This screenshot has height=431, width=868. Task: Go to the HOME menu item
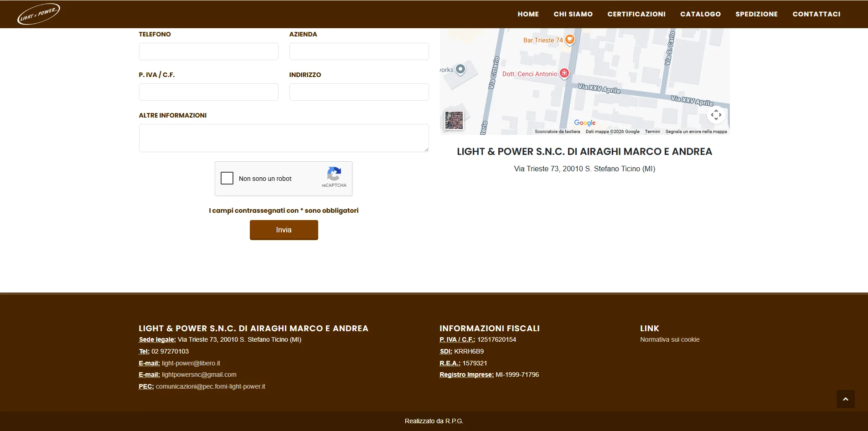[528, 14]
